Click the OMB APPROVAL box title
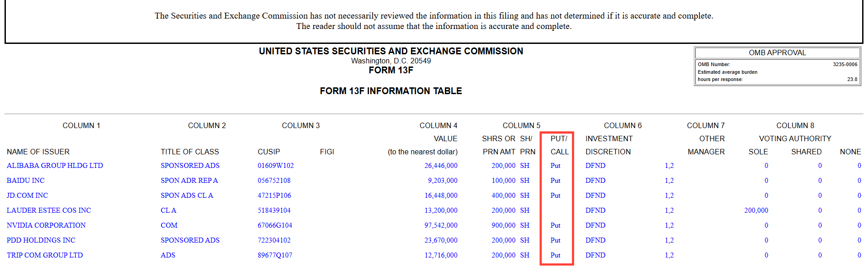This screenshot has height=272, width=868. coord(778,52)
